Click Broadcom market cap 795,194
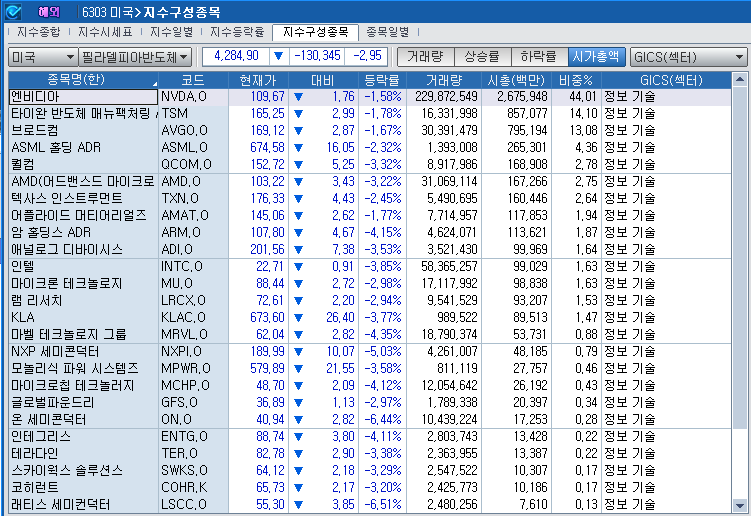751x516 pixels. tap(527, 130)
